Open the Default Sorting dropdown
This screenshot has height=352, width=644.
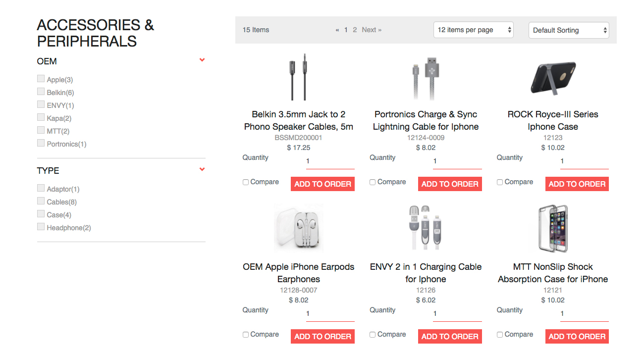pos(569,30)
